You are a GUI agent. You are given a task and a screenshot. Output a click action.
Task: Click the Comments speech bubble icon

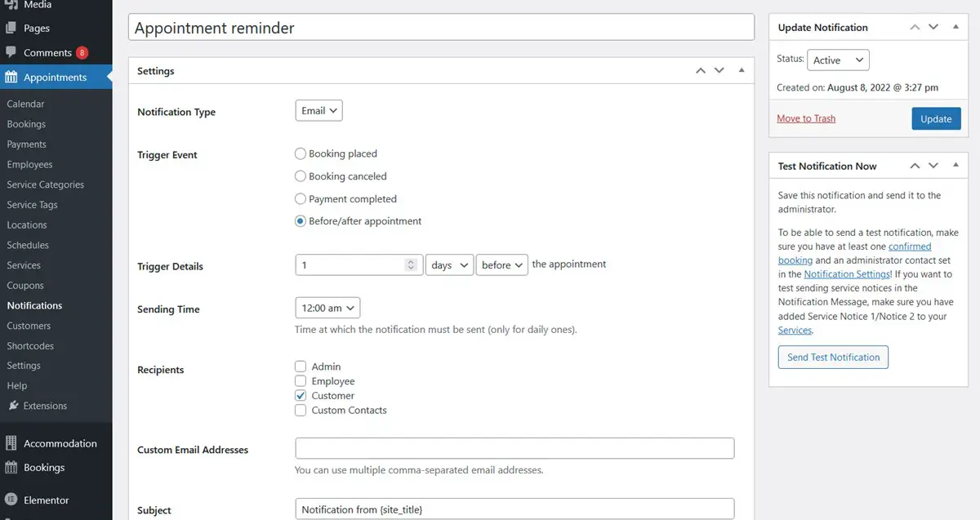click(11, 52)
